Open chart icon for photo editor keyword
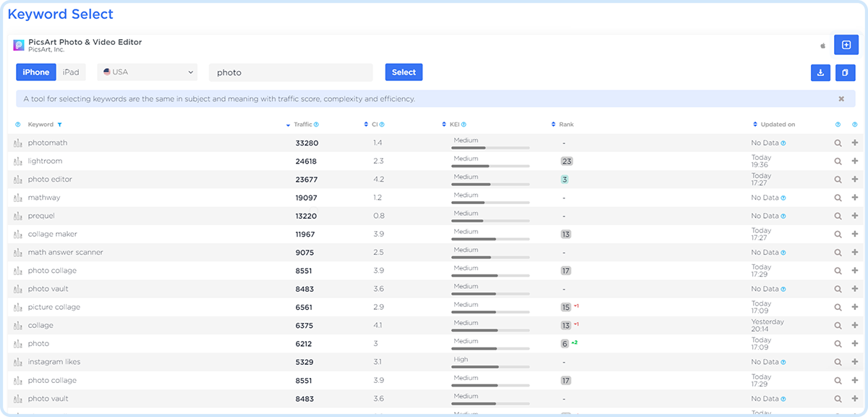 [18, 180]
